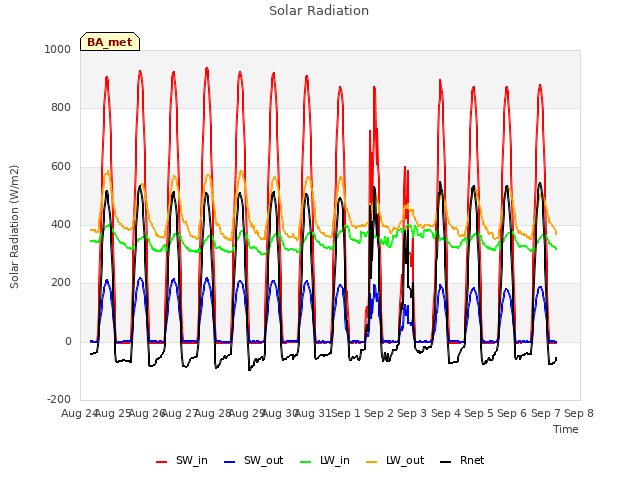Click the Solar Radiation (W/m2) y-axis label
This screenshot has height=480, width=640.
[x=14, y=227]
